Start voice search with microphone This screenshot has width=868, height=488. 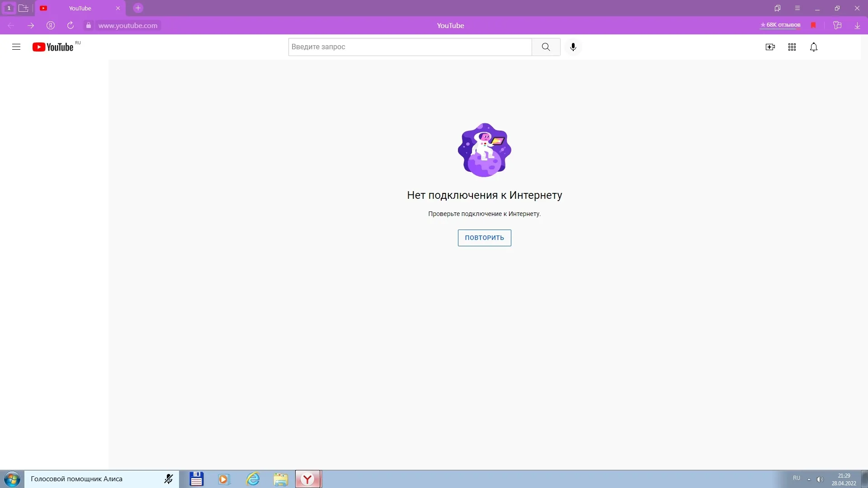click(x=573, y=47)
